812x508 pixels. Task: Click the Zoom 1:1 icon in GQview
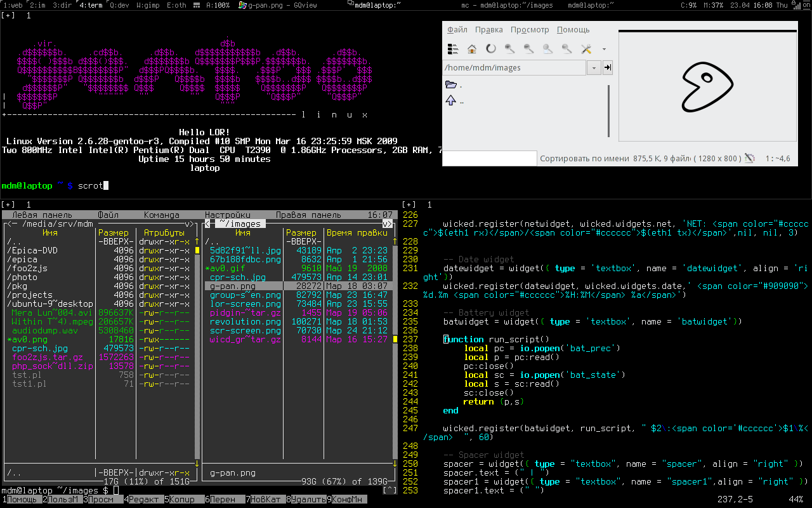coord(566,48)
